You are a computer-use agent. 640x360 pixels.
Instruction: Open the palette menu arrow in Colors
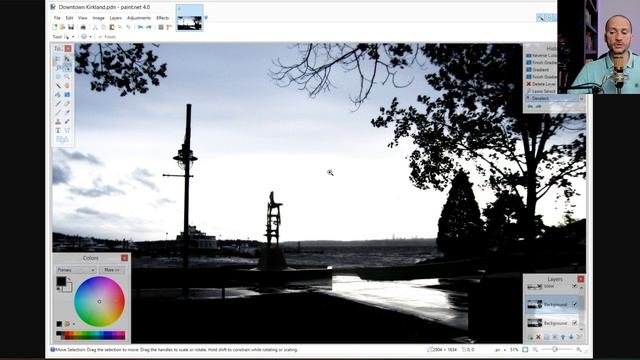point(73,324)
